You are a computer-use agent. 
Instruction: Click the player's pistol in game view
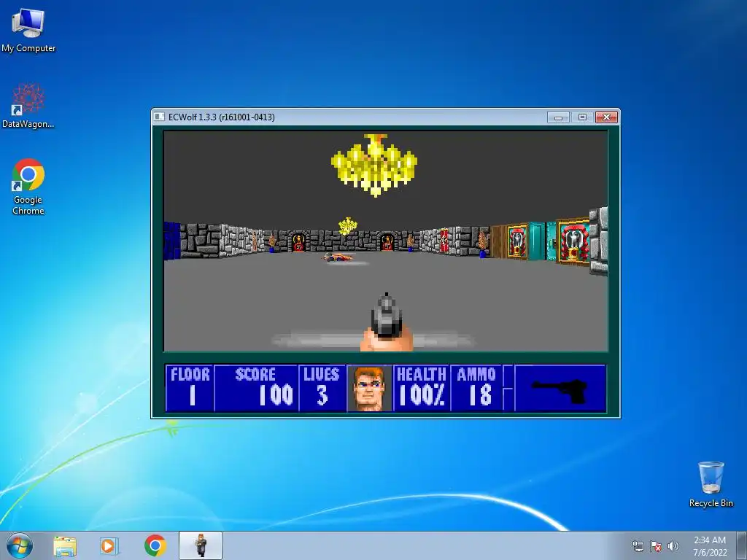pyautogui.click(x=387, y=322)
